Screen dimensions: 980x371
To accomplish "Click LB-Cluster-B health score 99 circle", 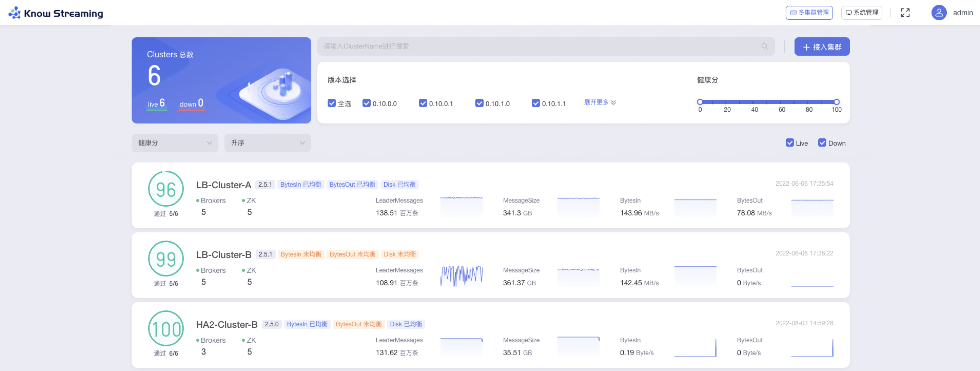I will (x=166, y=259).
